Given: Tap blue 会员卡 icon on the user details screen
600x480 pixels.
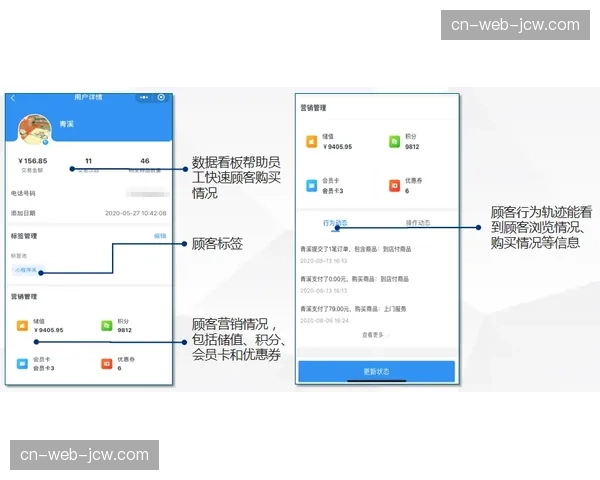Looking at the screenshot, I should (x=22, y=364).
